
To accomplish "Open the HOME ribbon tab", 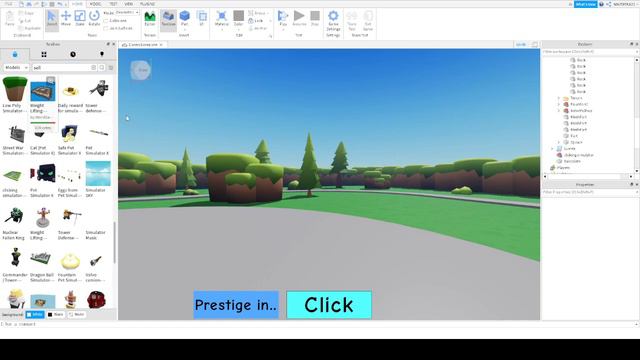I will point(77,4).
